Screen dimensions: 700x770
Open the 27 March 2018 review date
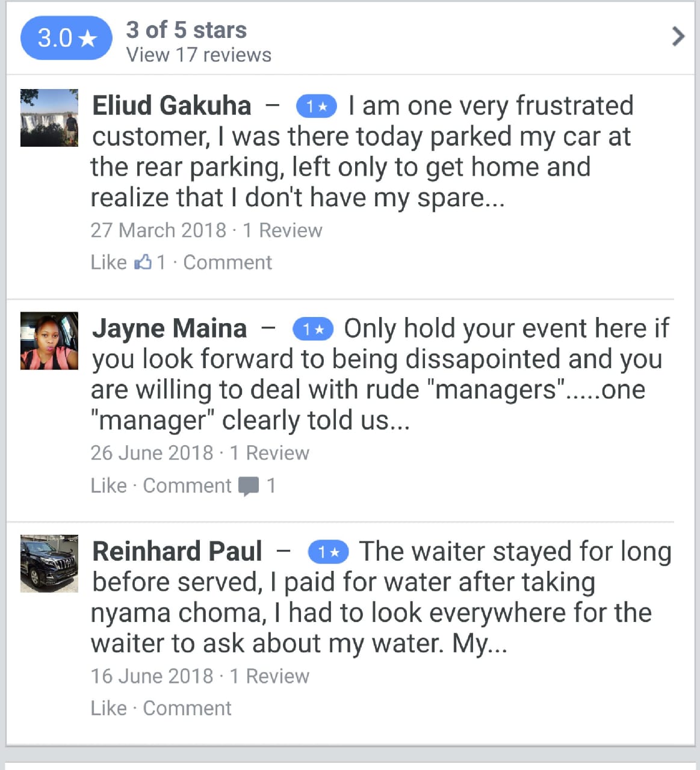pos(158,230)
